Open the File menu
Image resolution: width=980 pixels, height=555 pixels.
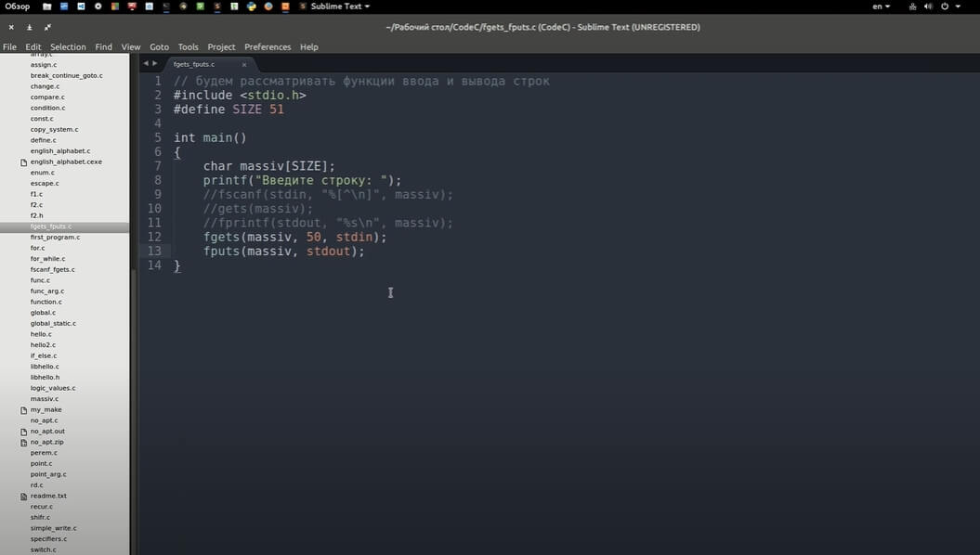coord(9,46)
